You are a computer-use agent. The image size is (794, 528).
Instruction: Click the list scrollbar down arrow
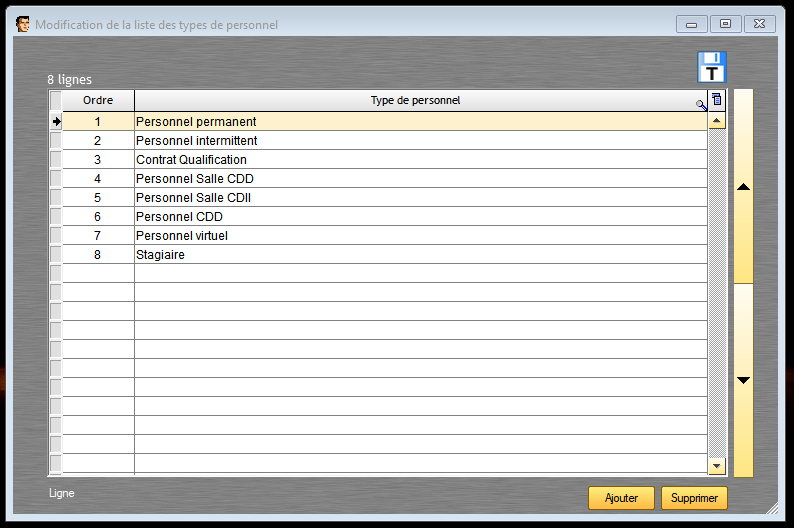(717, 466)
